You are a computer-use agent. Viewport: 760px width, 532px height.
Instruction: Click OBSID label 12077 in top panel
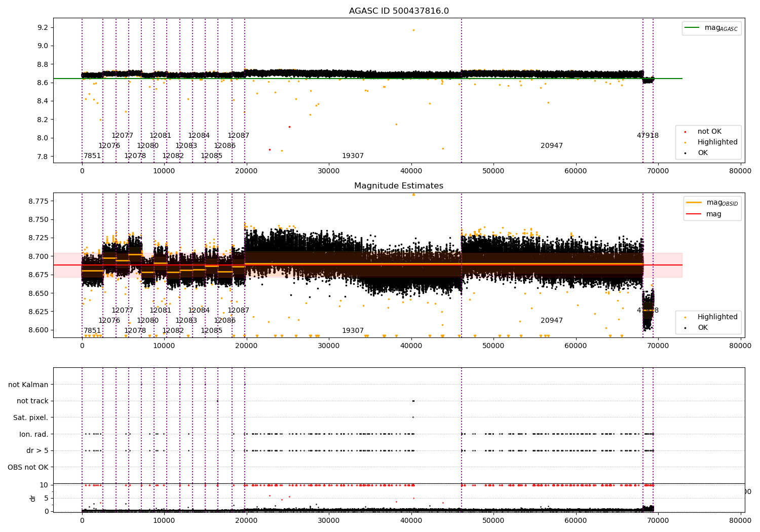122,136
